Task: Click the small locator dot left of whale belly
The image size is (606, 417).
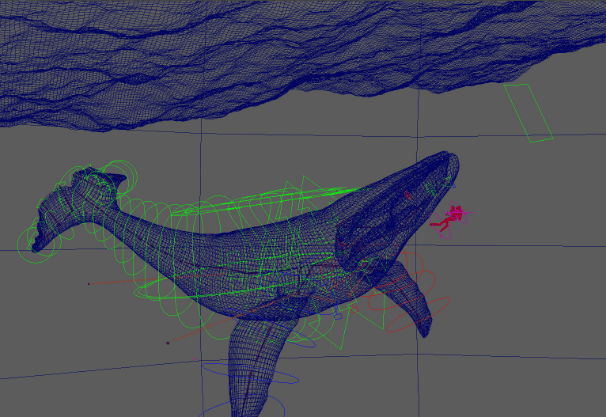Action: click(x=89, y=284)
